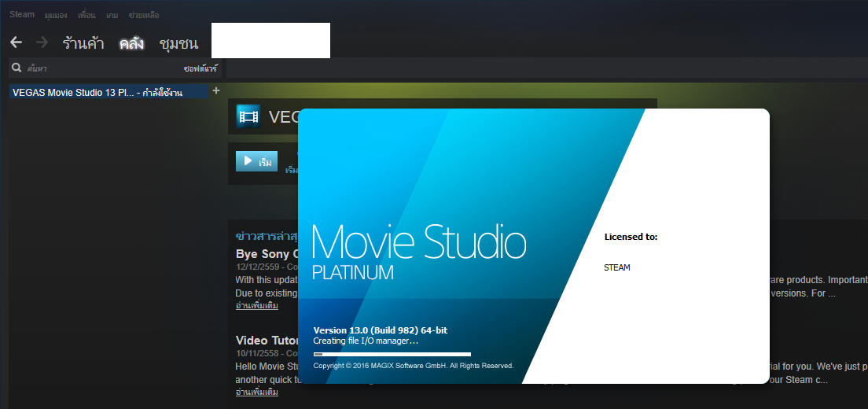
Task: Click the PLATINUM text on splash
Action: pos(353,273)
